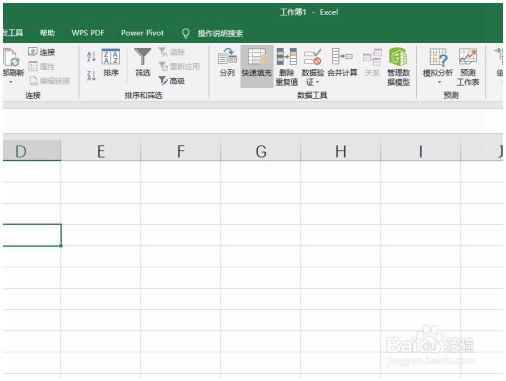Click the Consolidate (合并计算) icon
The image size is (506, 381).
coord(342,62)
